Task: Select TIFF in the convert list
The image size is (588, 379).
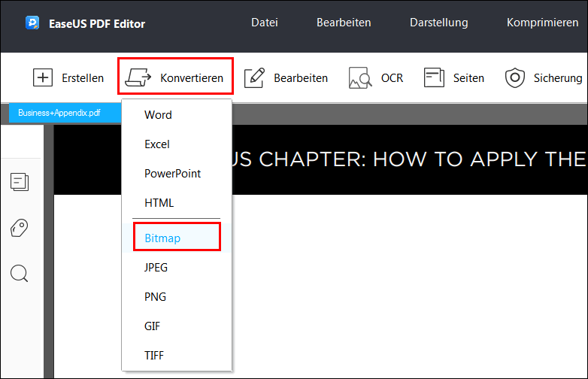Action: (177, 355)
